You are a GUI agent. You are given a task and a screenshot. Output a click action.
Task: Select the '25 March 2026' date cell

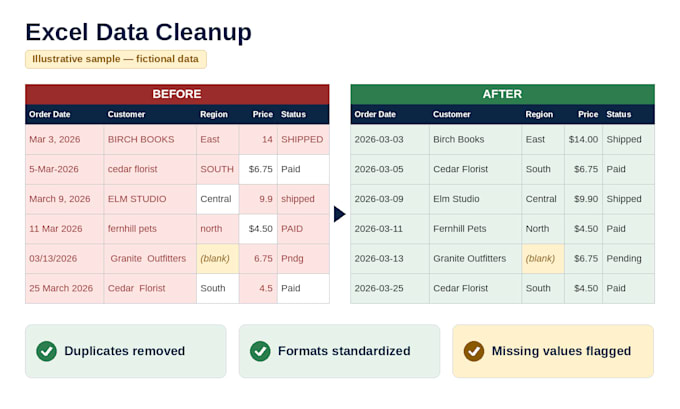point(65,288)
